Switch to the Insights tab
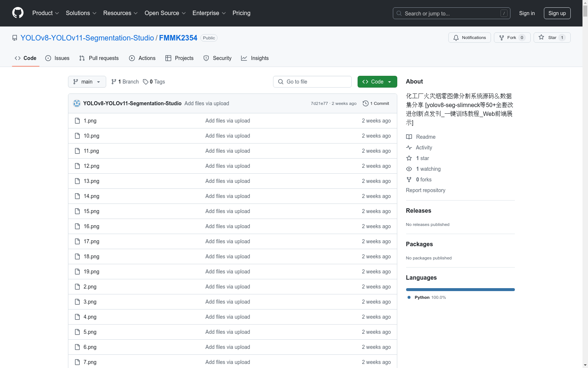The image size is (588, 368). coord(255,58)
